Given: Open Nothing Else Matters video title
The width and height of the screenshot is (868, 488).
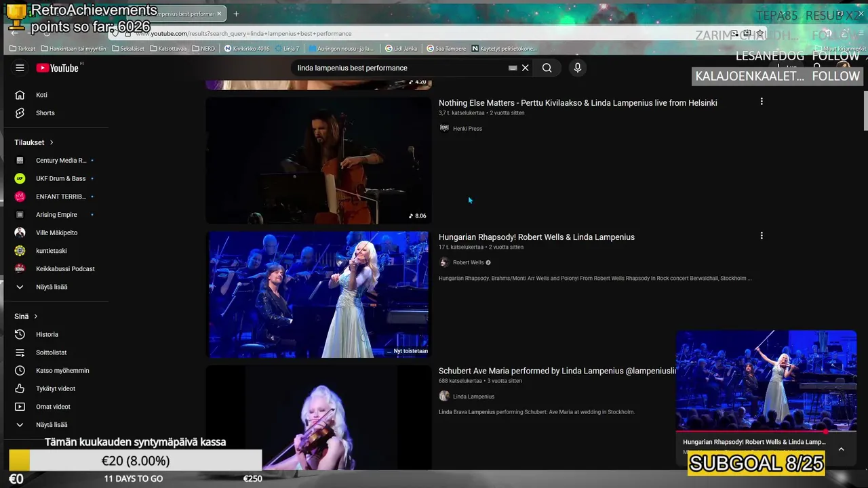Looking at the screenshot, I should (x=578, y=103).
